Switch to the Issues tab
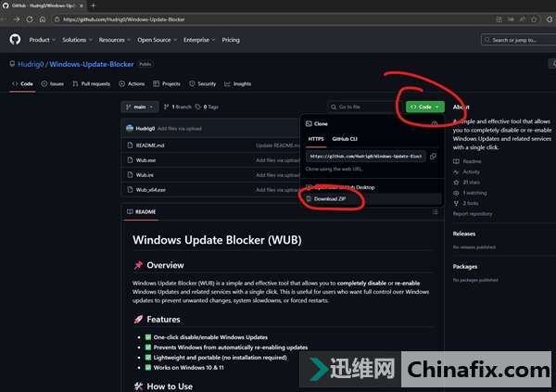This screenshot has height=392, width=556. (x=53, y=83)
